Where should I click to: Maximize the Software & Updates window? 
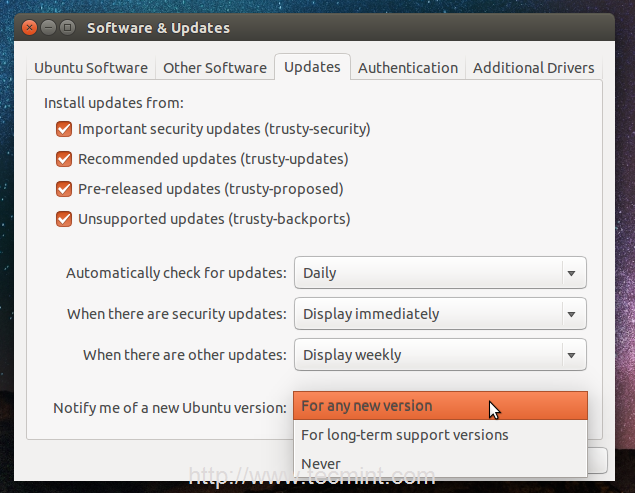tap(67, 28)
